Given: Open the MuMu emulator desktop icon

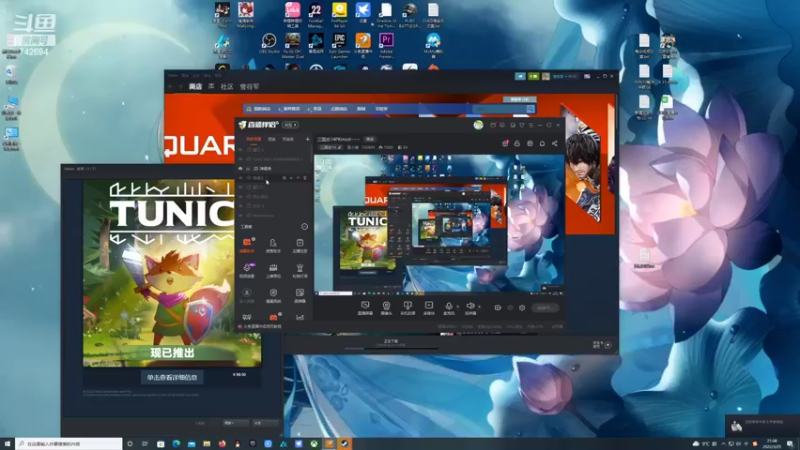Looking at the screenshot, I should coord(433,44).
